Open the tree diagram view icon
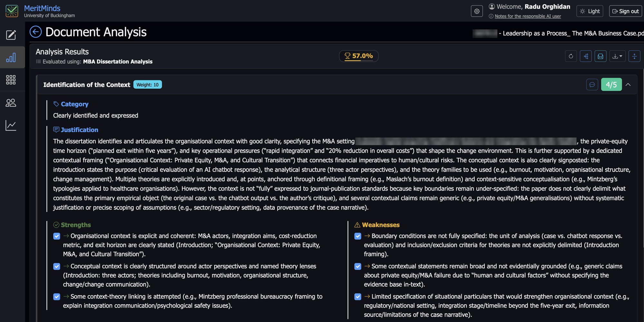This screenshot has height=322, width=644. (586, 56)
